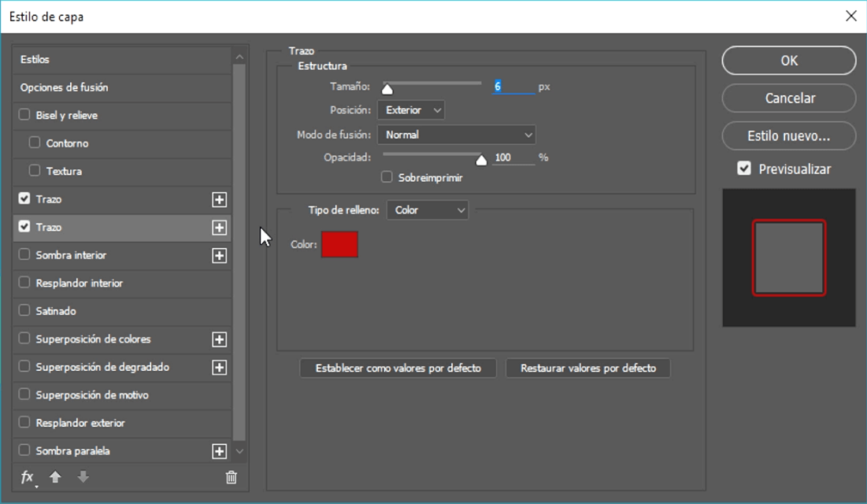Open the Modo de fusión dropdown
This screenshot has width=867, height=504.
pyautogui.click(x=456, y=135)
